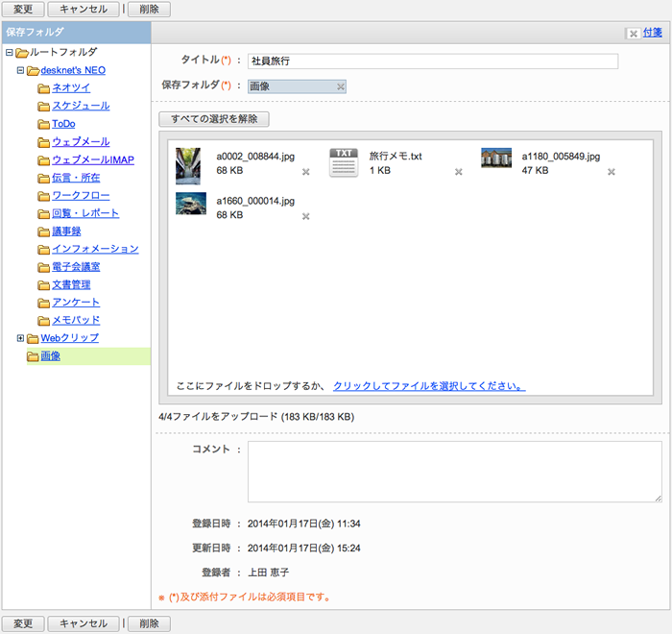Select the ウェブメール folder
Image resolution: width=672 pixels, height=634 pixels.
(x=81, y=141)
